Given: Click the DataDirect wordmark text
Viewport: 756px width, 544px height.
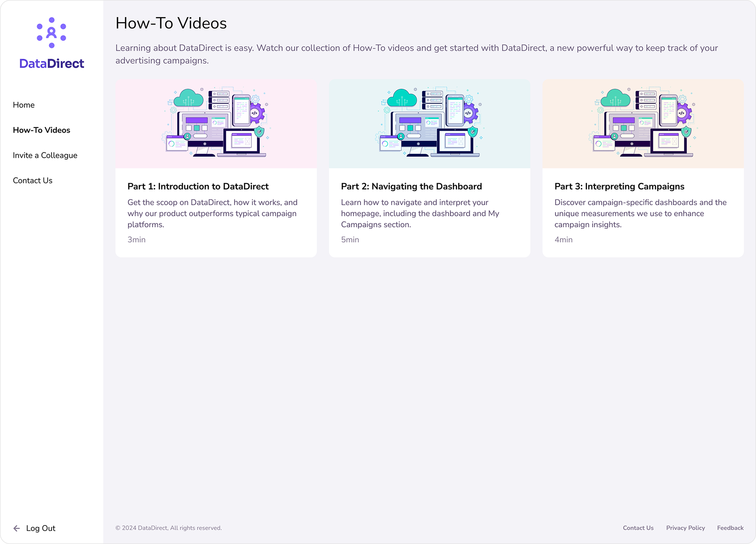Looking at the screenshot, I should pos(52,64).
